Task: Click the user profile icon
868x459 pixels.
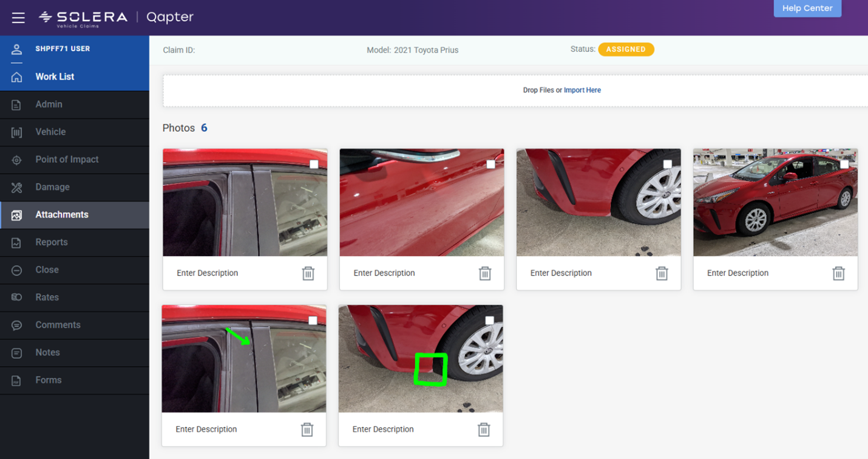Action: click(x=17, y=49)
